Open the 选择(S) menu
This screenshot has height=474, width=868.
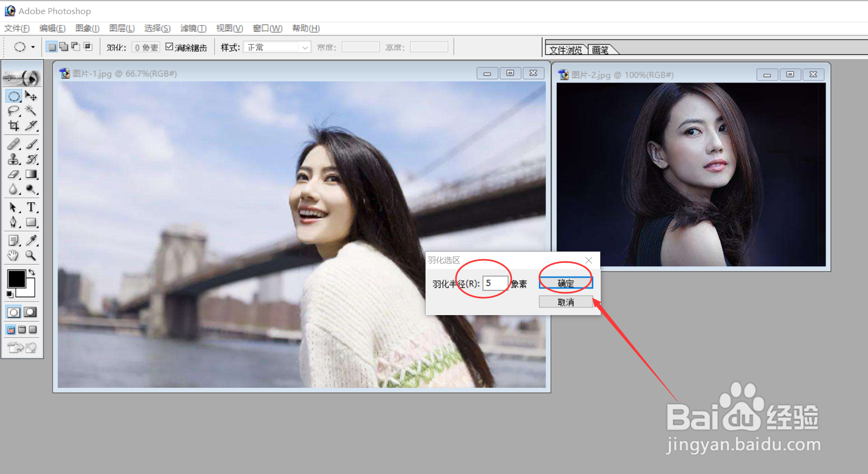[x=157, y=28]
